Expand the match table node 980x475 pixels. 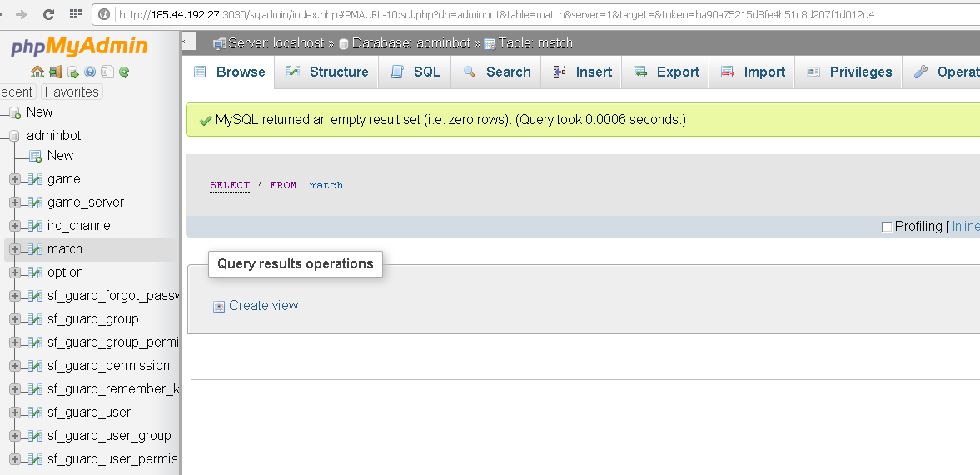(x=15, y=249)
